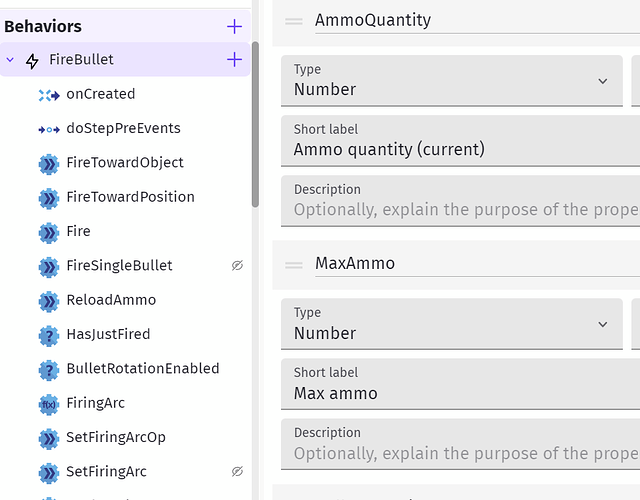Screen dimensions: 640x500
Task: Select the ReloadAmmo function
Action: (x=110, y=300)
